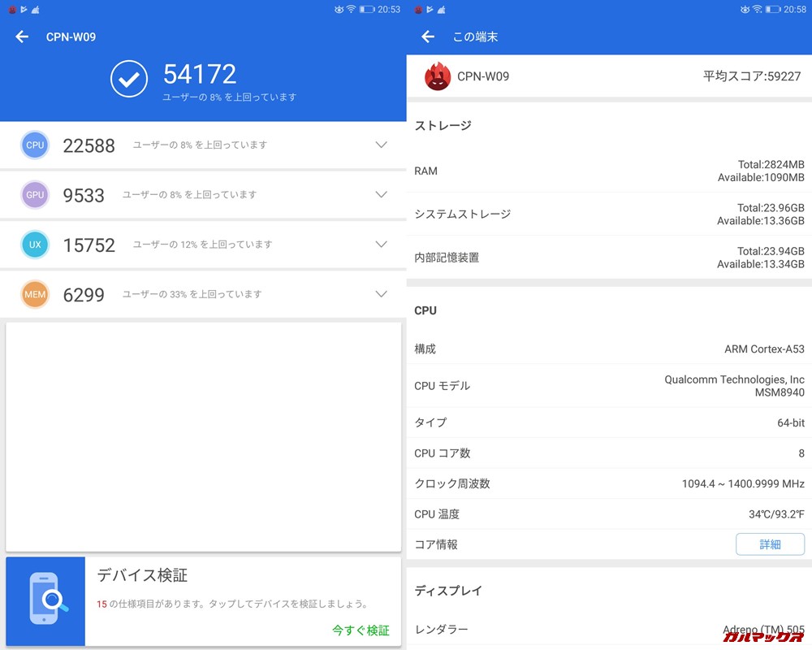The width and height of the screenshot is (812, 650).
Task: Tap the Wi-Fi icon in the left status bar
Action: 352,10
